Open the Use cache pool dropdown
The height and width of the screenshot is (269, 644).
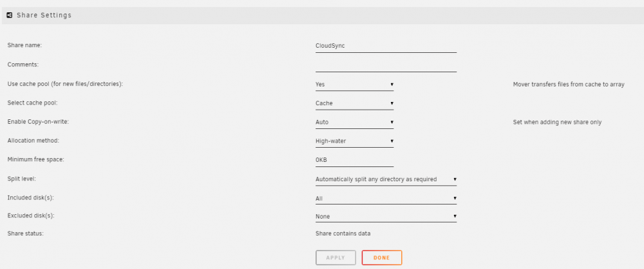[x=354, y=85]
